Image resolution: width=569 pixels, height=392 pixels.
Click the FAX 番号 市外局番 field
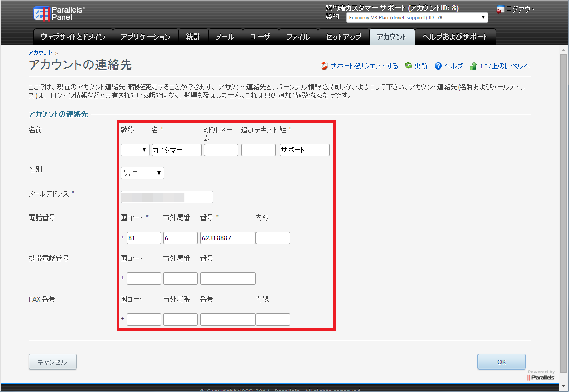(x=180, y=319)
